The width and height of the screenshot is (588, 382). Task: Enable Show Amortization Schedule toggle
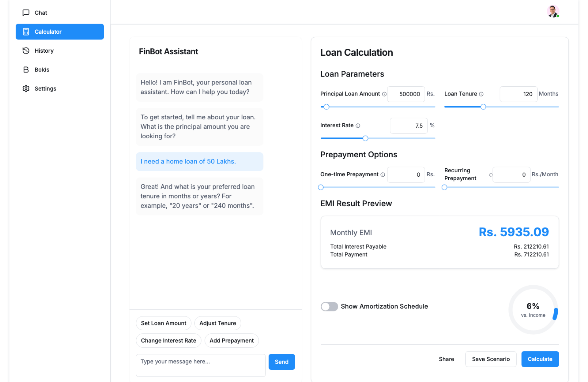click(329, 306)
